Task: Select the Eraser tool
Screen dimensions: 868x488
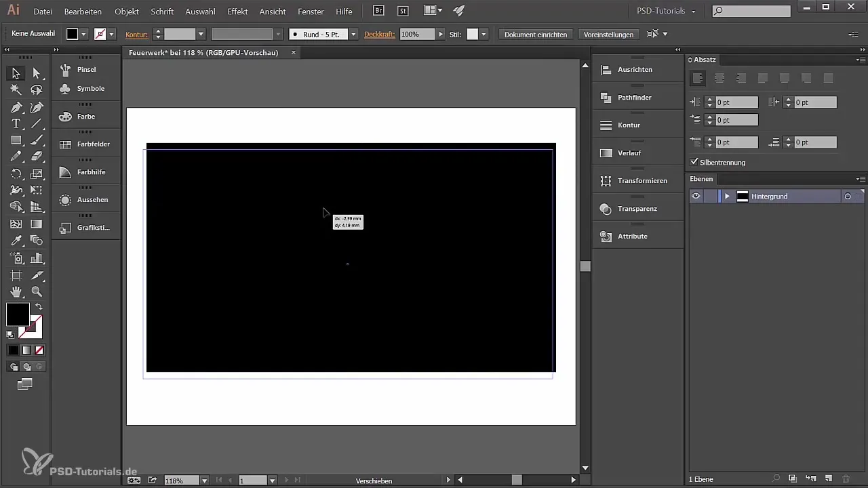Action: [37, 157]
